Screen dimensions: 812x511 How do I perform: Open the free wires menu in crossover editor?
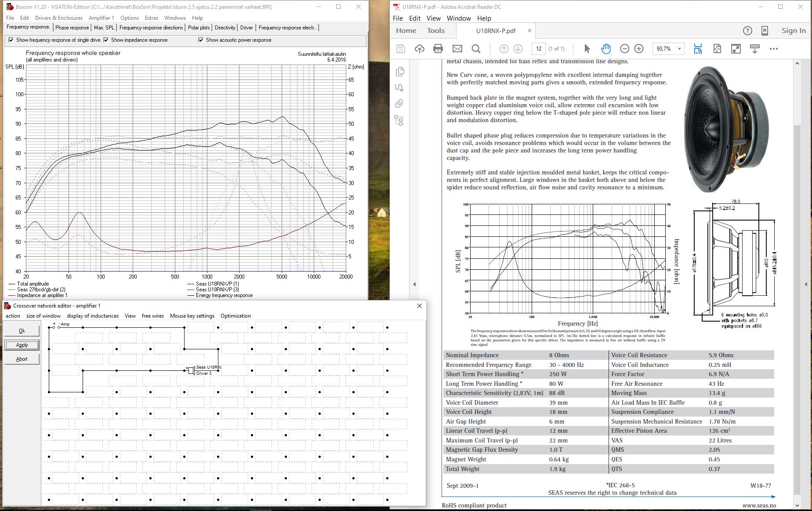pyautogui.click(x=152, y=316)
